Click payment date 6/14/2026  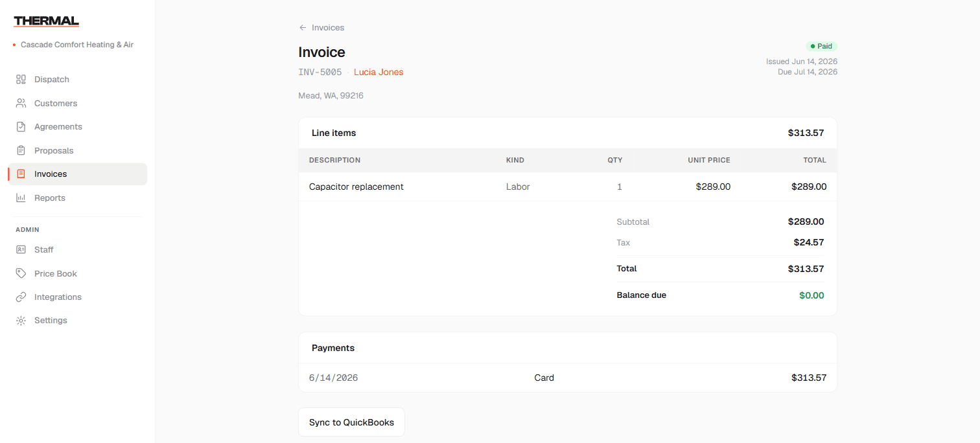pyautogui.click(x=333, y=378)
